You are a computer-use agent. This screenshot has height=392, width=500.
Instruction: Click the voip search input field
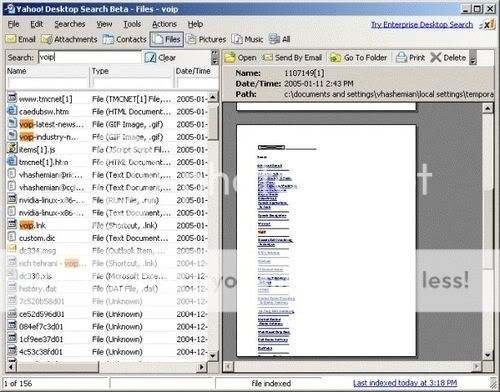pos(90,57)
